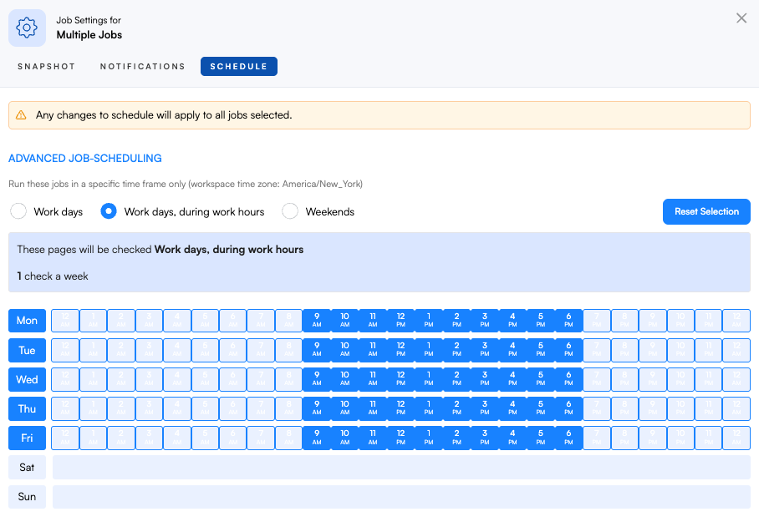759x532 pixels.
Task: Click the empty Saturday schedule row
Action: click(401, 468)
